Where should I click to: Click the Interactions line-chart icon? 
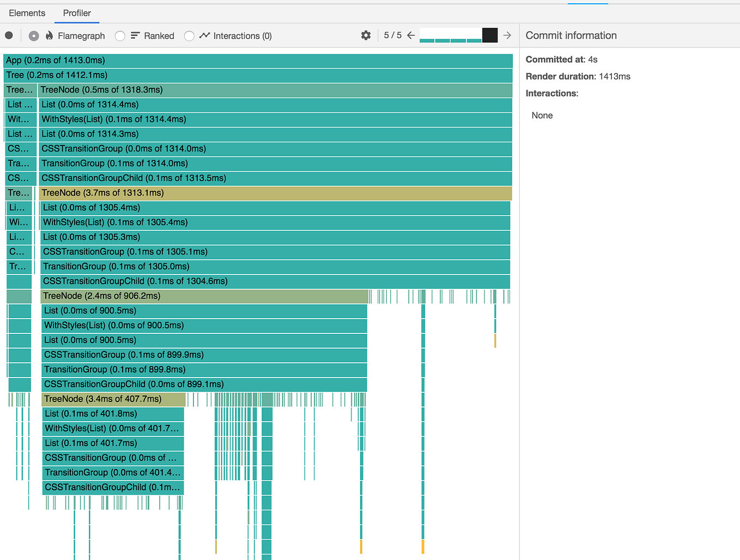click(x=204, y=35)
